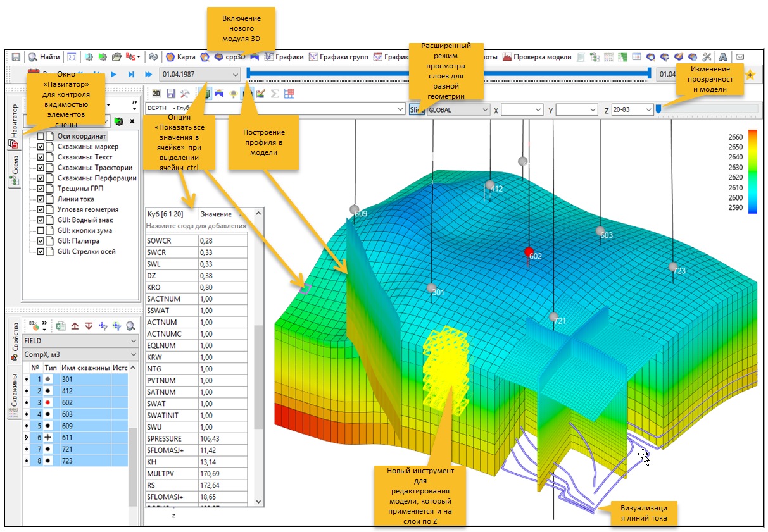Click the red move-up arrow icon
Viewport: 768px width, 532px height.
[x=75, y=326]
